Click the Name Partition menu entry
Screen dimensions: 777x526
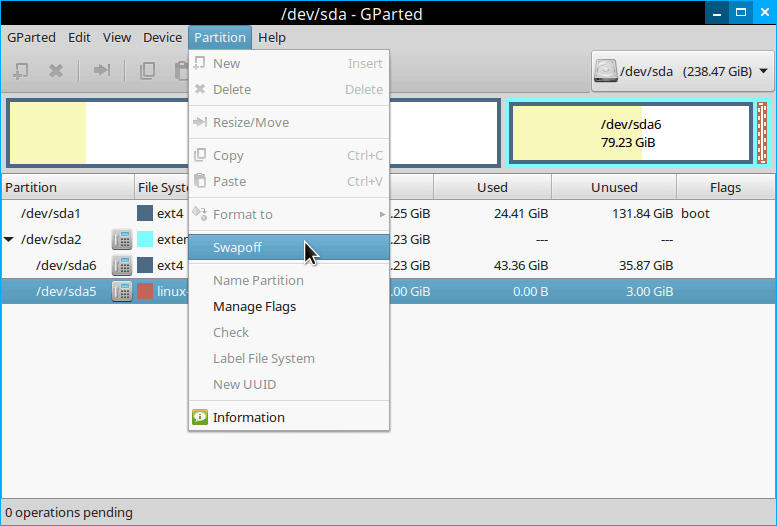coord(289,281)
